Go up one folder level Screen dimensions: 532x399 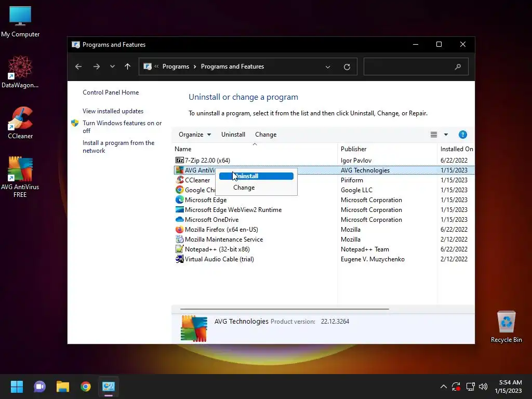pos(128,66)
